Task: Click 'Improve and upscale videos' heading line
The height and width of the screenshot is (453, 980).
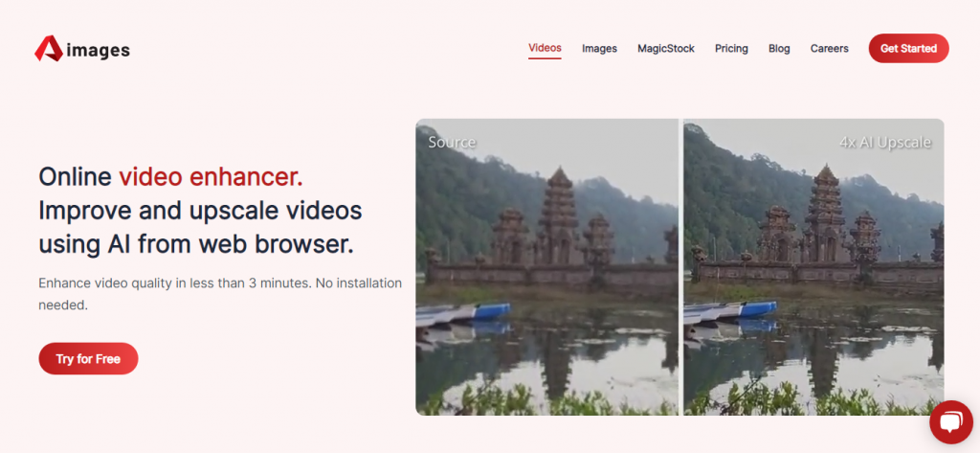Action: tap(200, 211)
